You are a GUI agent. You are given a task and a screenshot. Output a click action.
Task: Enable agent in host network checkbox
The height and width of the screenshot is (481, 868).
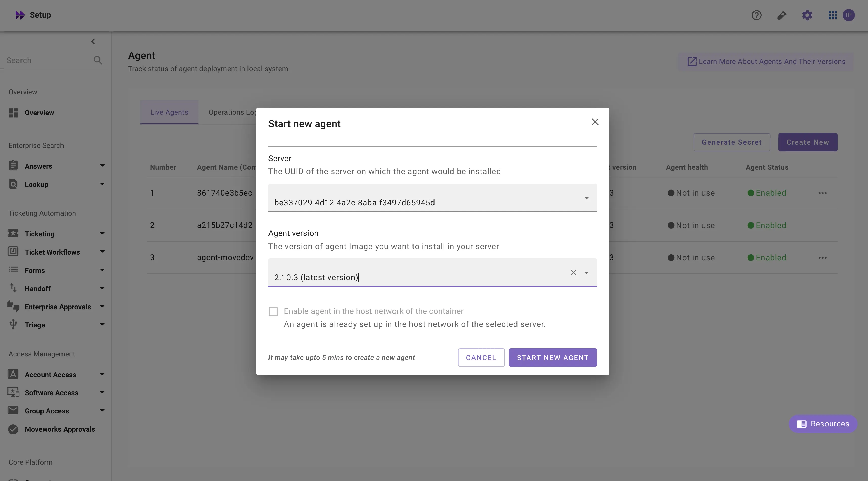point(273,312)
